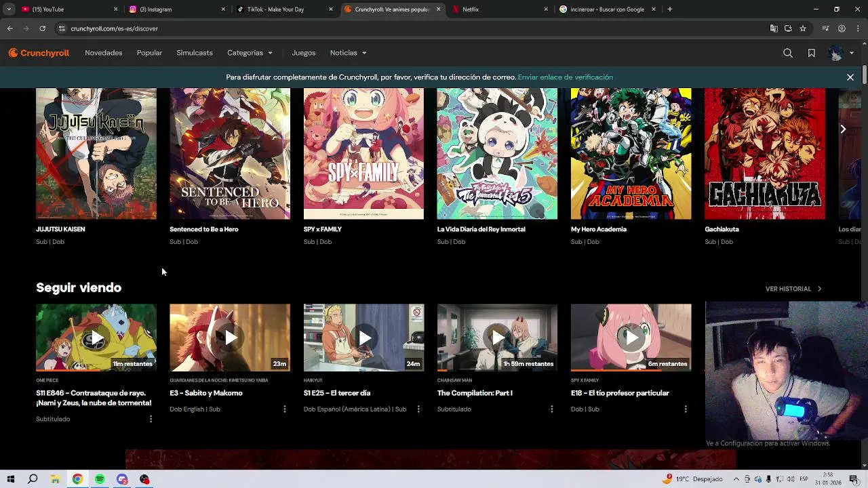
Task: Open Sentenced to Be a Hero poster
Action: tap(230, 153)
